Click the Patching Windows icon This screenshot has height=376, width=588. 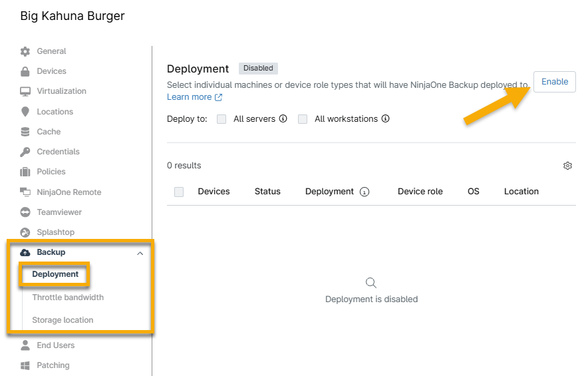click(25, 365)
